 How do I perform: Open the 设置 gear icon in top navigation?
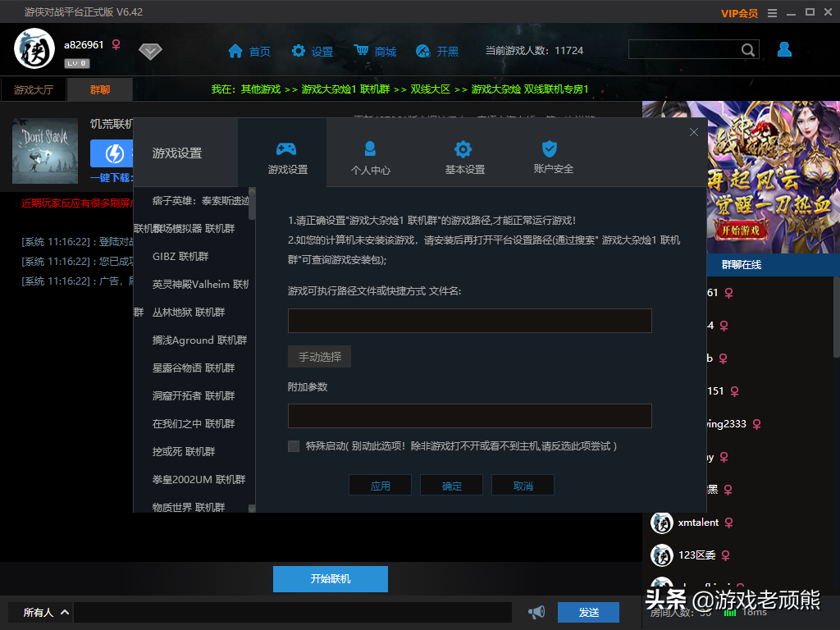click(x=298, y=51)
